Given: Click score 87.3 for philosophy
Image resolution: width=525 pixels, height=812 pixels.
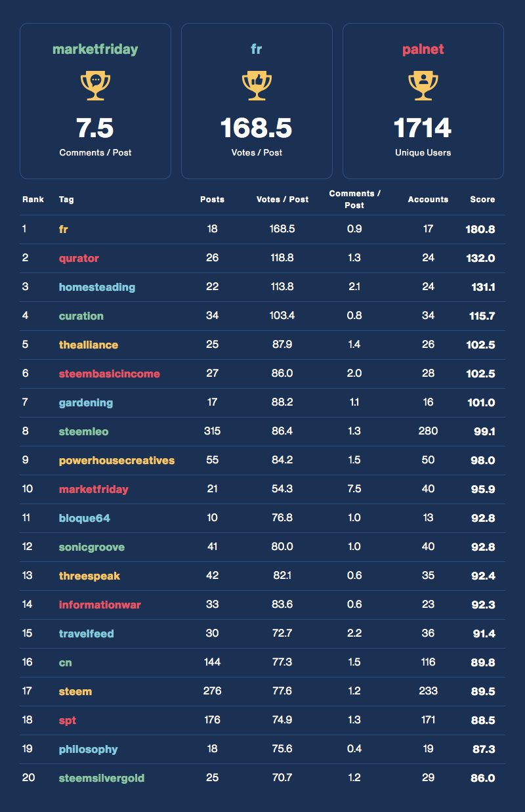Looking at the screenshot, I should [x=482, y=749].
